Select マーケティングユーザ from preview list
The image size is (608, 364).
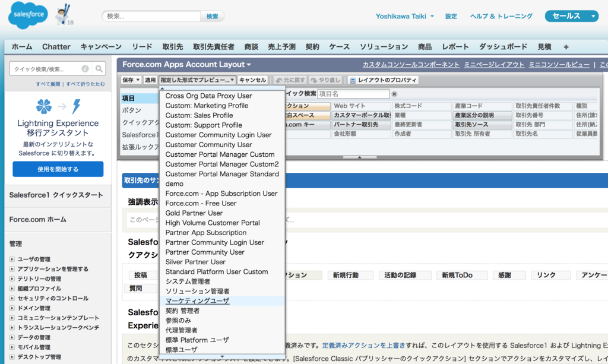[x=197, y=301]
